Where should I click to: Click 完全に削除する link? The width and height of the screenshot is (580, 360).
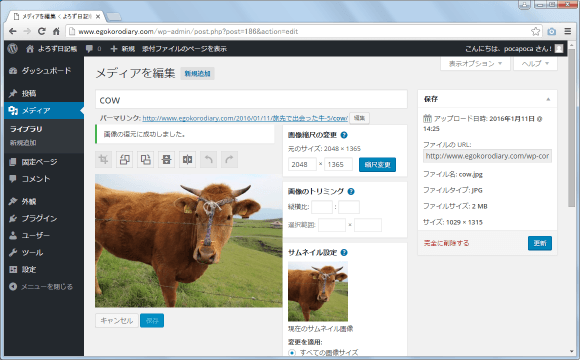pos(446,243)
